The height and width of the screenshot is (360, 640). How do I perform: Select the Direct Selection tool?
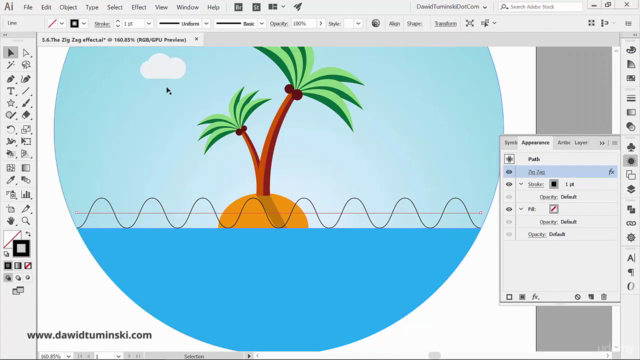[x=26, y=53]
